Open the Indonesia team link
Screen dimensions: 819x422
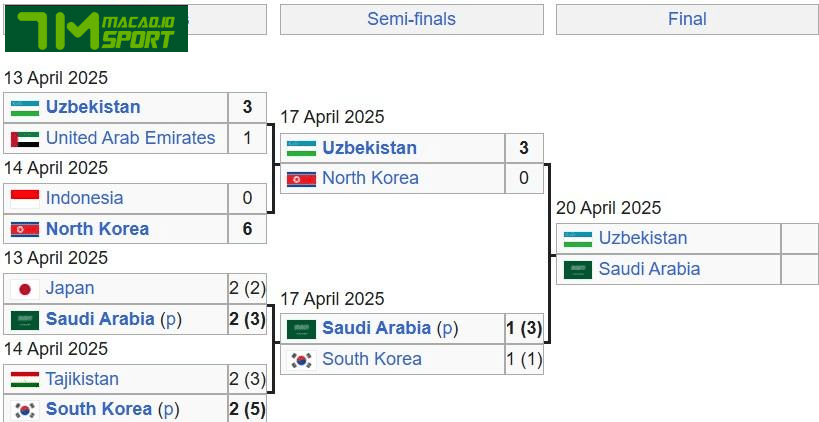tap(84, 198)
